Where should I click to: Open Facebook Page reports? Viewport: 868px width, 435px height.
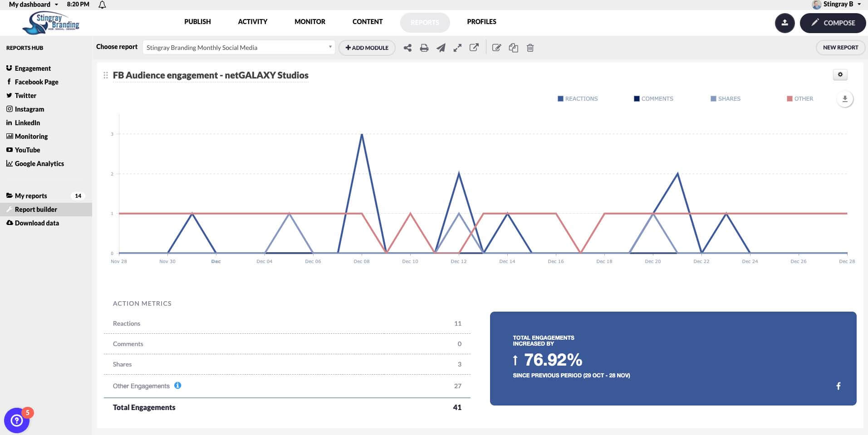(36, 82)
